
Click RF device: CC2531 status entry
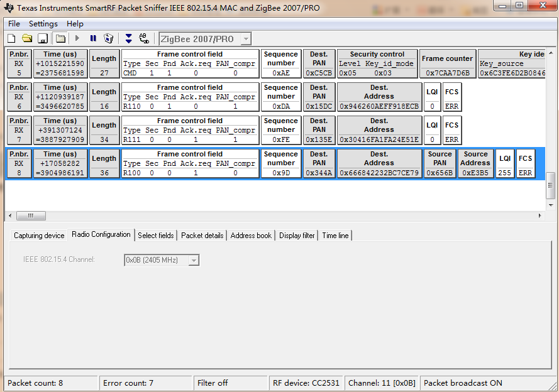[306, 383]
